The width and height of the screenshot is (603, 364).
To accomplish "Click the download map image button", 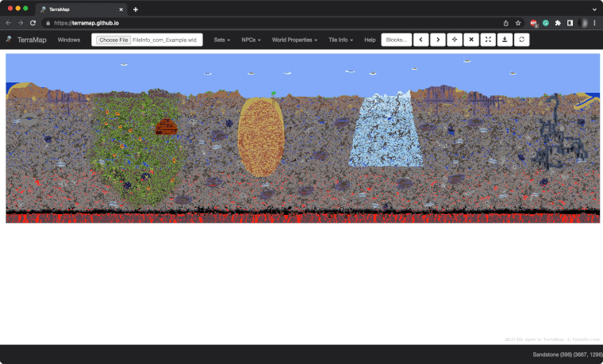I will (505, 40).
